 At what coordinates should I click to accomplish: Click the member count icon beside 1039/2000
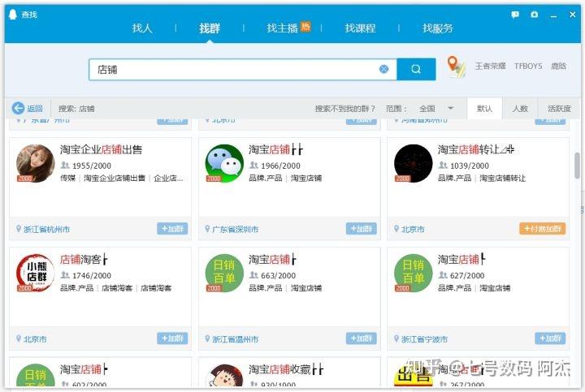[443, 165]
